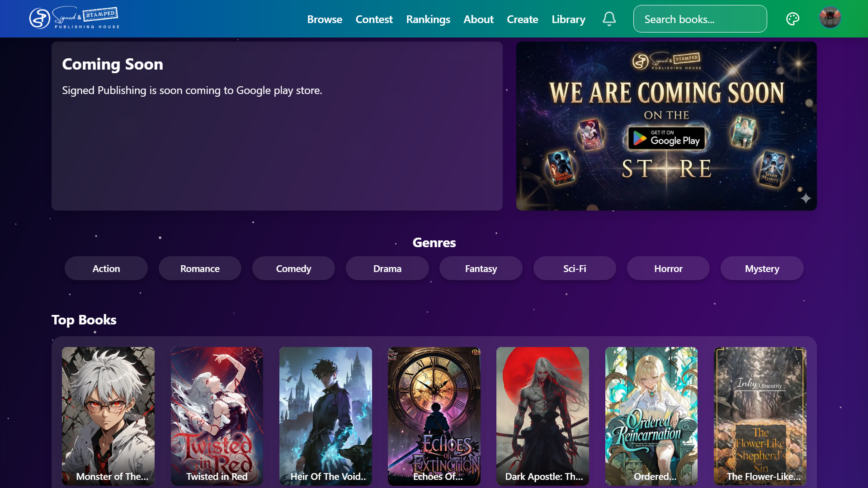868x488 pixels.
Task: Open Heir Of The Void book cover
Action: [325, 416]
